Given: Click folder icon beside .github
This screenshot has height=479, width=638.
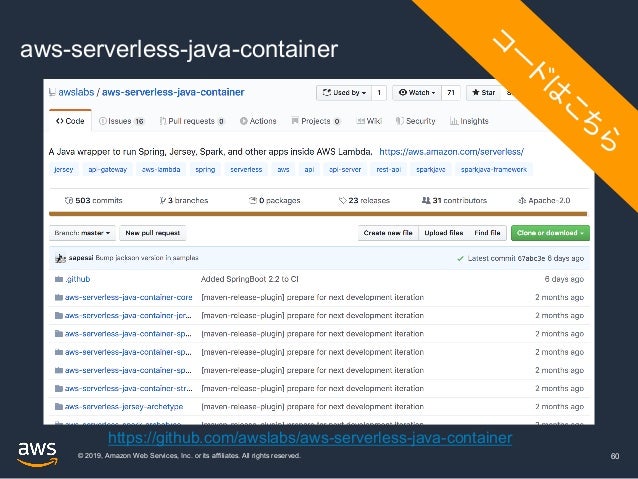Looking at the screenshot, I should click(59, 279).
